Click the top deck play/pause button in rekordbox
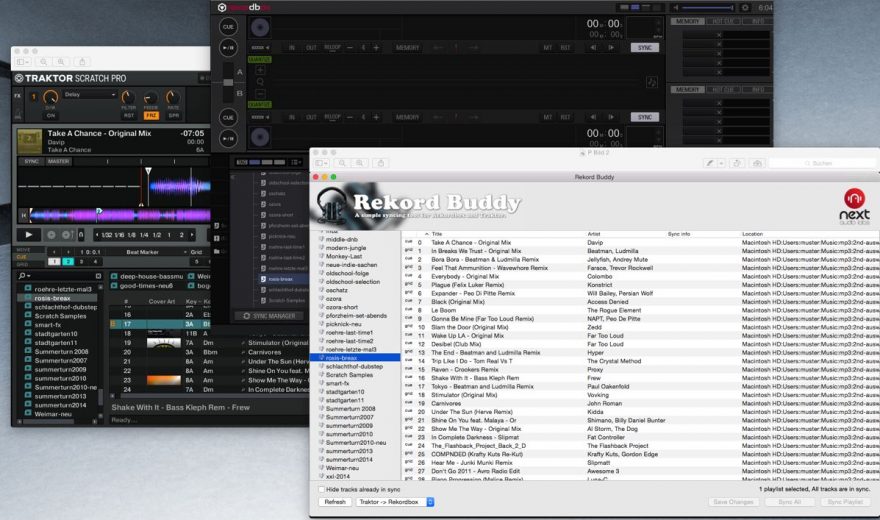The image size is (880, 520). click(228, 47)
